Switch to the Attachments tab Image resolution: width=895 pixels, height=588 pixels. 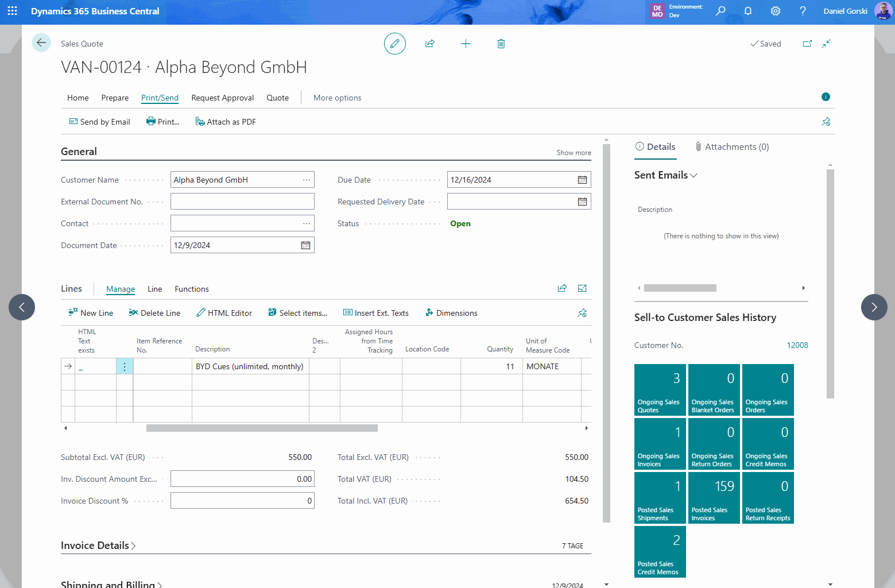point(732,146)
